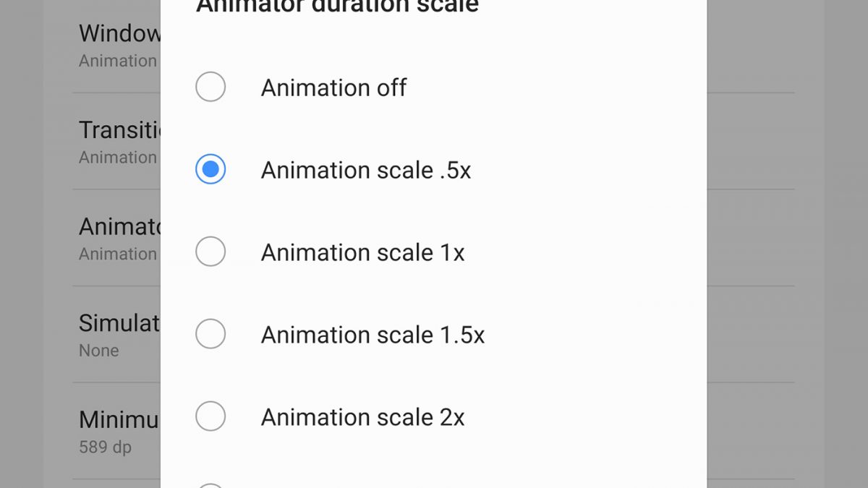This screenshot has height=488, width=868.
Task: Pick the Animation scale 2x radio circle
Action: click(x=210, y=417)
